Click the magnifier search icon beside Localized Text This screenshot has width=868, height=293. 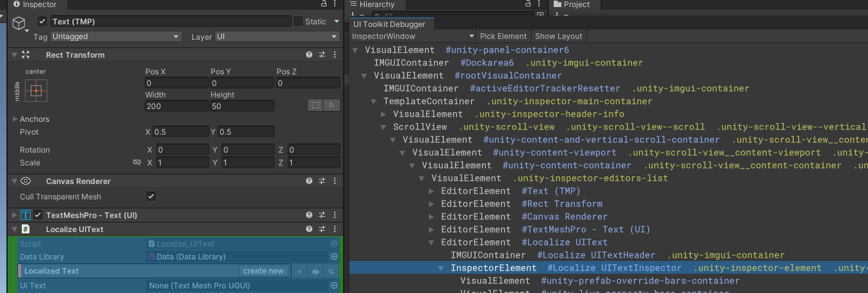click(332, 271)
